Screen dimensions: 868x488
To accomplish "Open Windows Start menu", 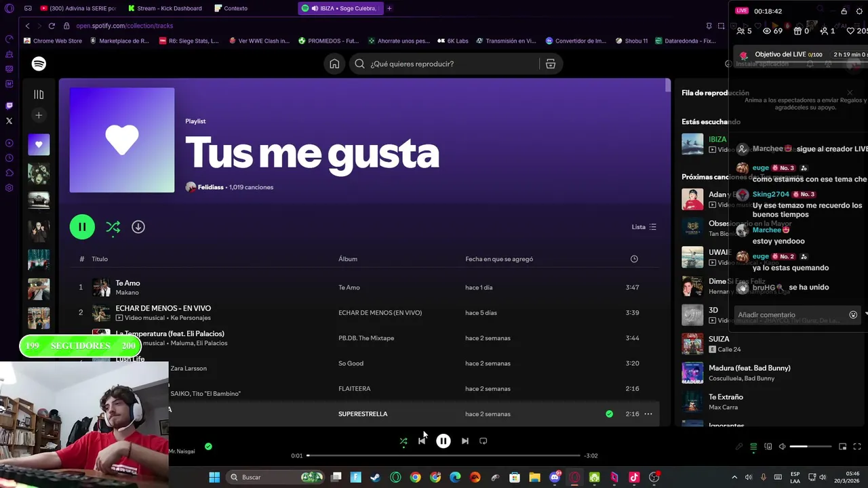I will coord(214,477).
